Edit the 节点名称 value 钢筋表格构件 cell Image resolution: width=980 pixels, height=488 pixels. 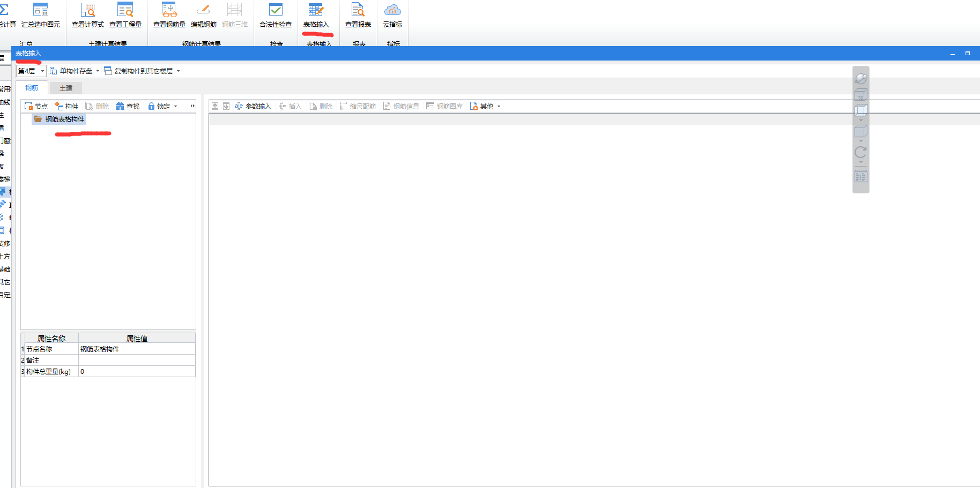(137, 349)
